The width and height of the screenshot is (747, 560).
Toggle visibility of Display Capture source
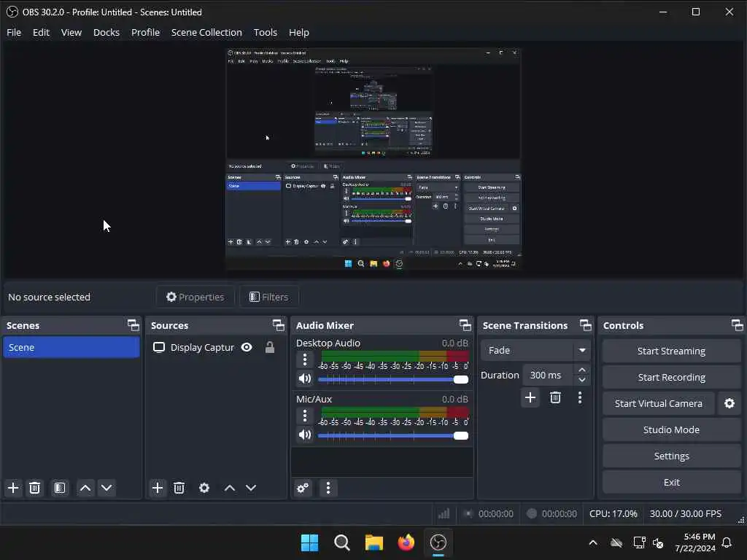[247, 347]
